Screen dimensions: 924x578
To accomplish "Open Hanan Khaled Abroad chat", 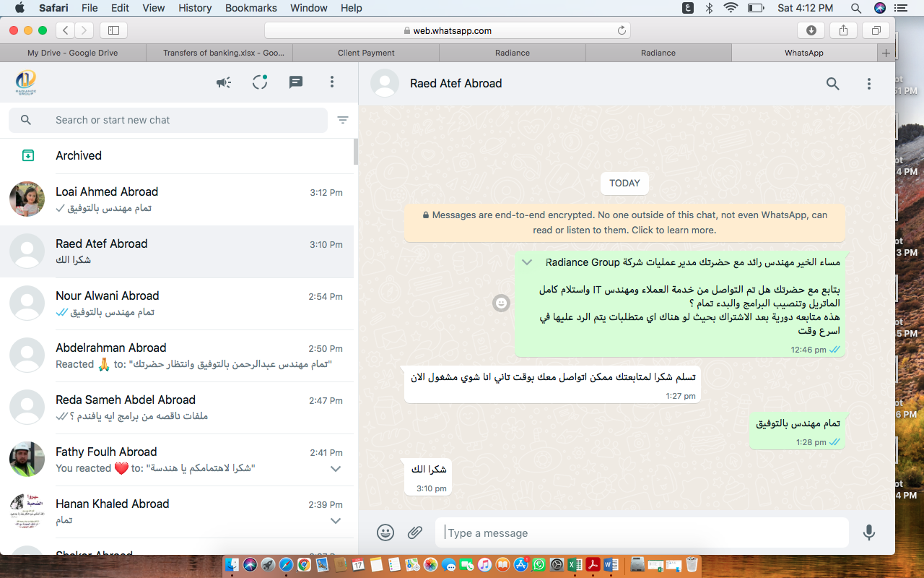I will tap(177, 512).
